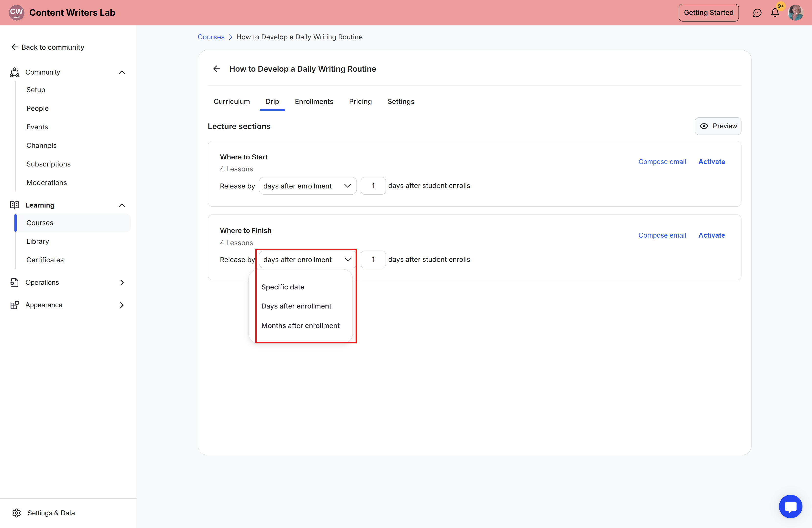Open the user profile avatar
The height and width of the screenshot is (528, 812).
point(795,13)
